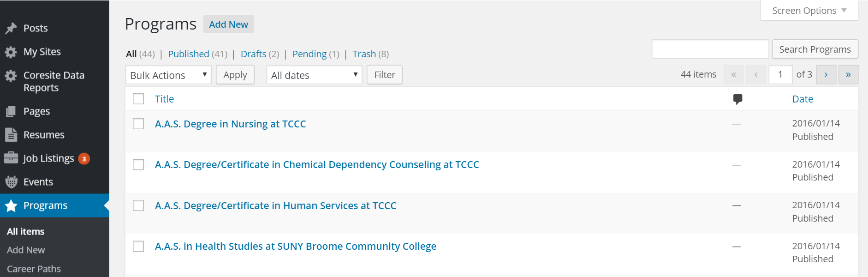This screenshot has width=868, height=277.
Task: Click the Programs star icon
Action: click(x=11, y=206)
